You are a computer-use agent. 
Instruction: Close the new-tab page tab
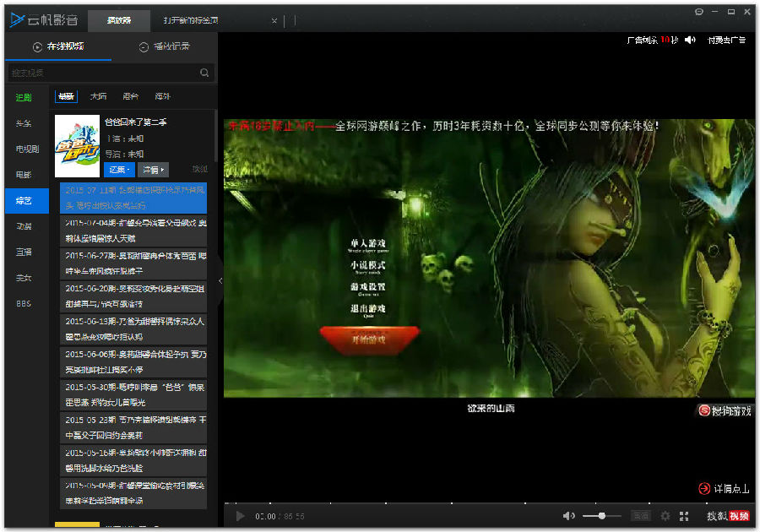tap(274, 21)
